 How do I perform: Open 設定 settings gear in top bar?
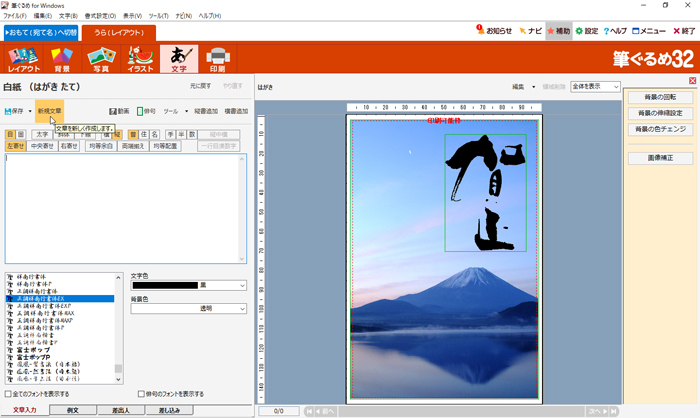tap(585, 31)
